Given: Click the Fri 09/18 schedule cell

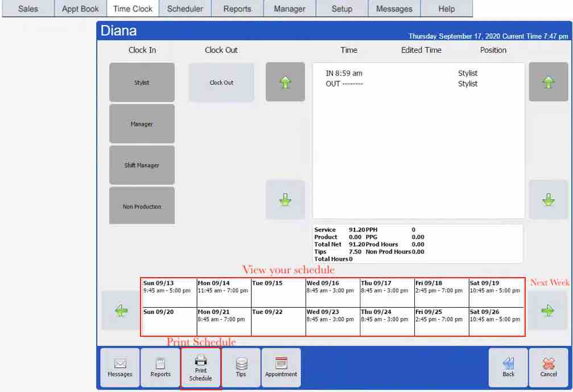Looking at the screenshot, I should pyautogui.click(x=442, y=292).
